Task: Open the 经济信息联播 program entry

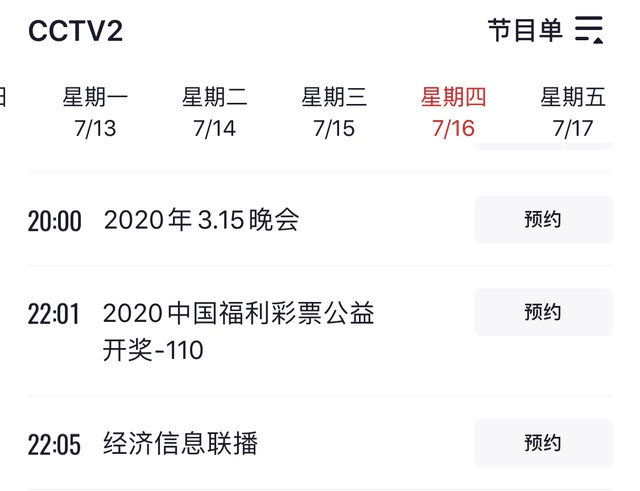Action: click(x=181, y=443)
